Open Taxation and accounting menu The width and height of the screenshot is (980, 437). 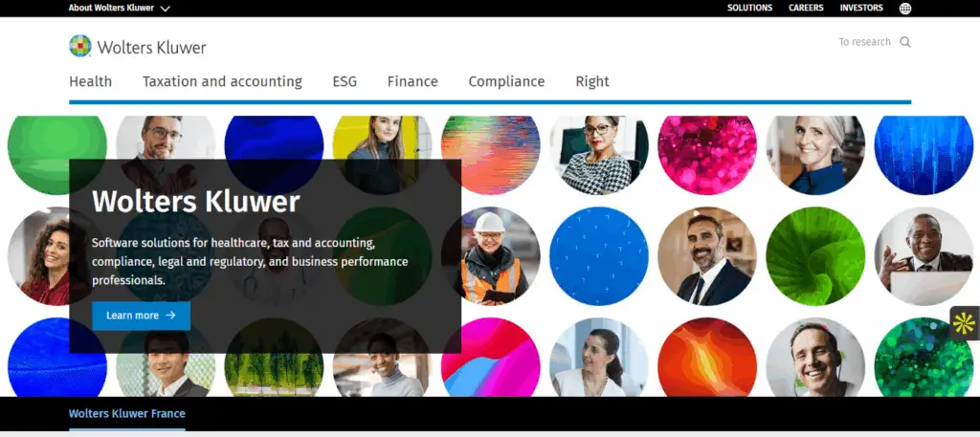222,82
